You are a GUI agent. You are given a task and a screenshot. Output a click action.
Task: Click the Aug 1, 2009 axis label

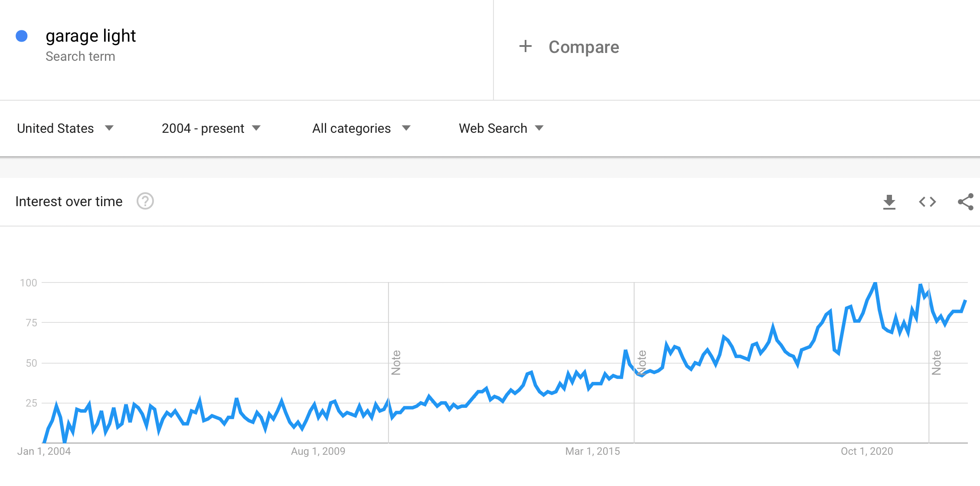[318, 451]
